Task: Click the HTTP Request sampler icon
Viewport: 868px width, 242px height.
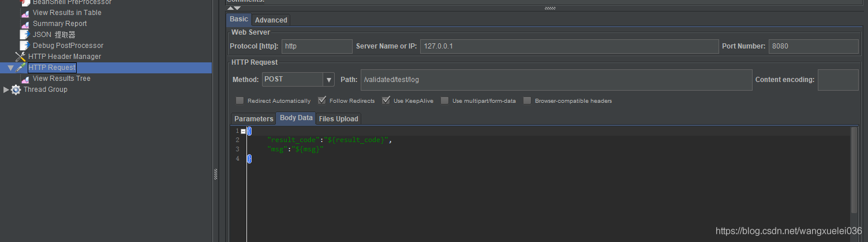Action: [x=20, y=68]
